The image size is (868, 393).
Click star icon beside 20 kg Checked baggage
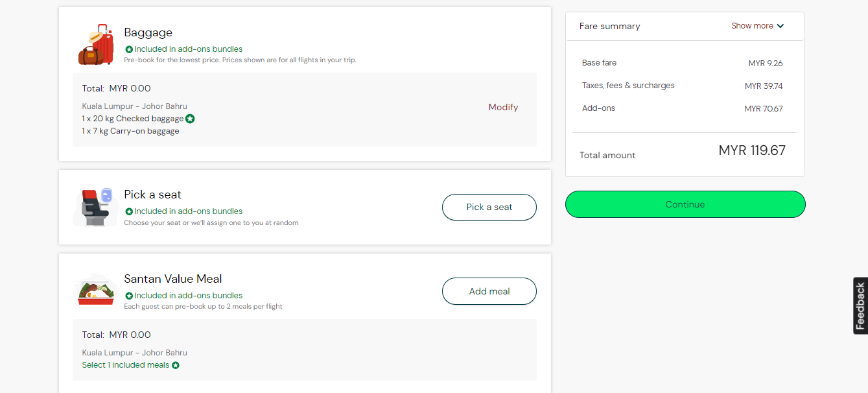click(x=190, y=119)
